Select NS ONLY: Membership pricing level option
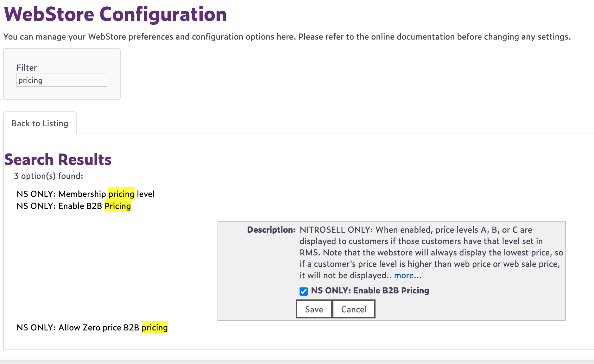 coord(85,194)
